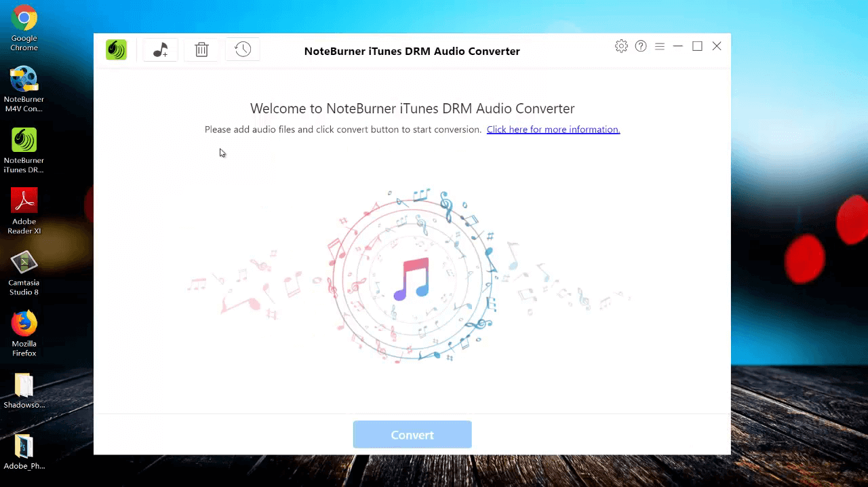Viewport: 868px width, 487px height.
Task: Click the Convert button
Action: tap(412, 435)
